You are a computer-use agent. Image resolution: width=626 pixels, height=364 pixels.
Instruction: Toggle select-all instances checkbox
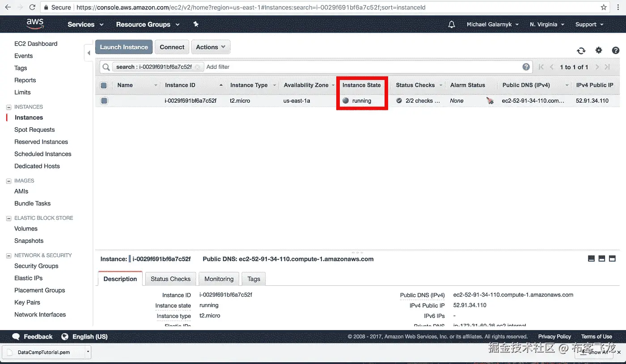[x=104, y=85]
